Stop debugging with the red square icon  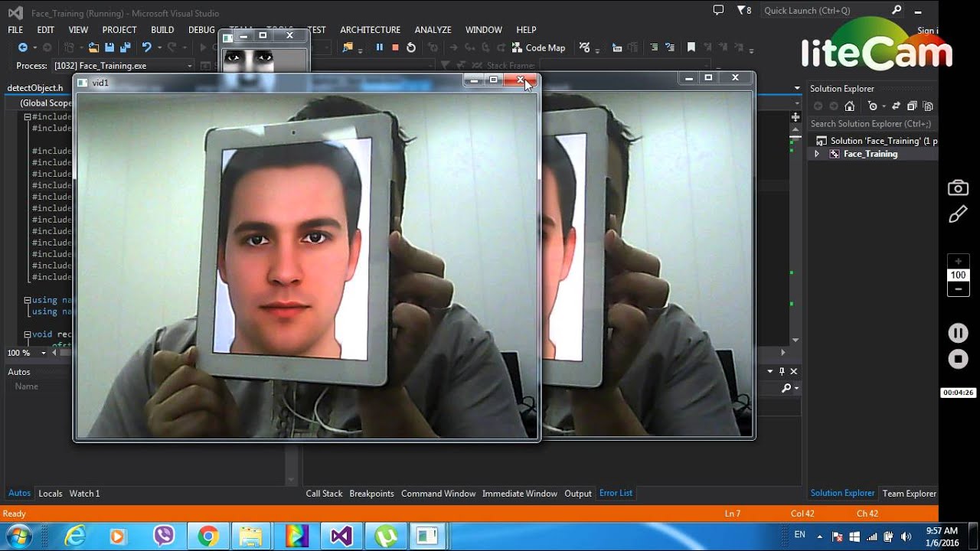[x=395, y=47]
